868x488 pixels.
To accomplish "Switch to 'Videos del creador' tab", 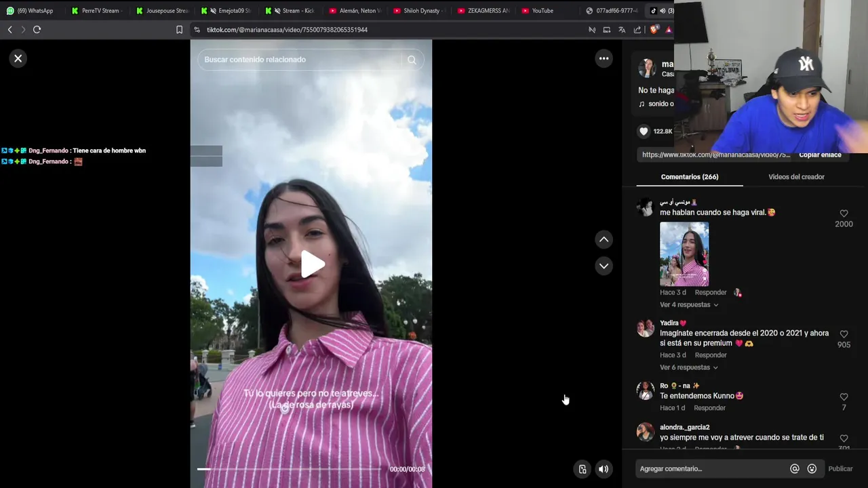I will click(x=796, y=177).
